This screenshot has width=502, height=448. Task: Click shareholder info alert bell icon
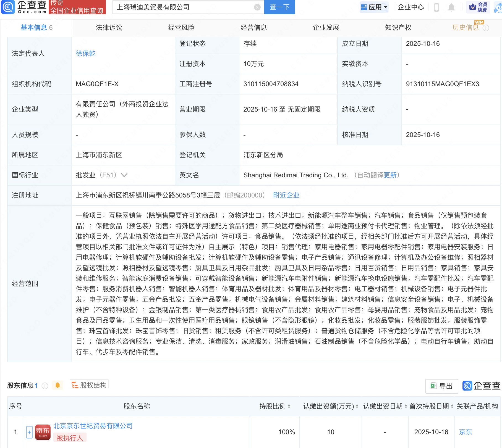pyautogui.click(x=57, y=385)
